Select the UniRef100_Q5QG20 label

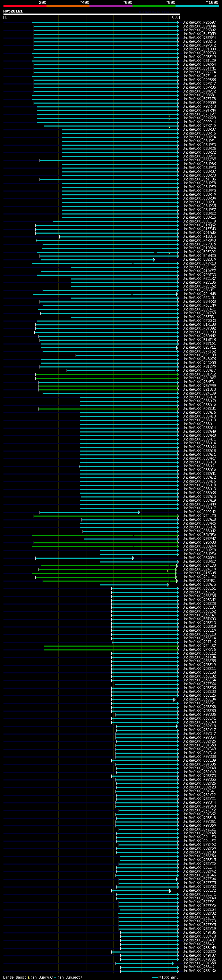pyautogui.click(x=199, y=952)
